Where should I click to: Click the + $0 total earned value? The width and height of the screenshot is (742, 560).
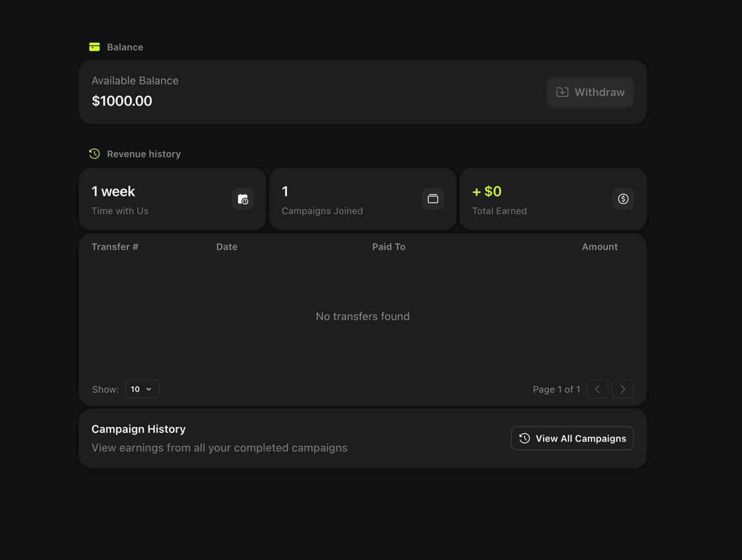click(x=487, y=191)
